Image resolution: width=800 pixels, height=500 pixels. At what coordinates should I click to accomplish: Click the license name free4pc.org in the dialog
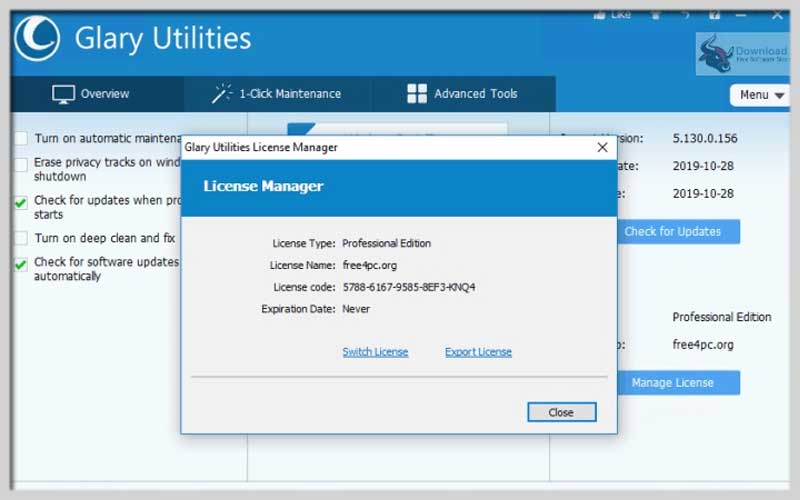coord(369,265)
